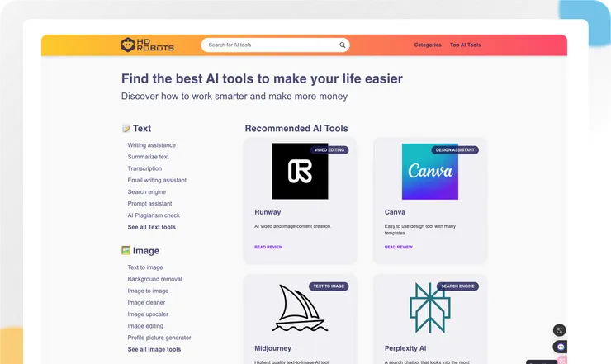The width and height of the screenshot is (611, 364).
Task: Click the Search for AI tools field
Action: coord(271,45)
